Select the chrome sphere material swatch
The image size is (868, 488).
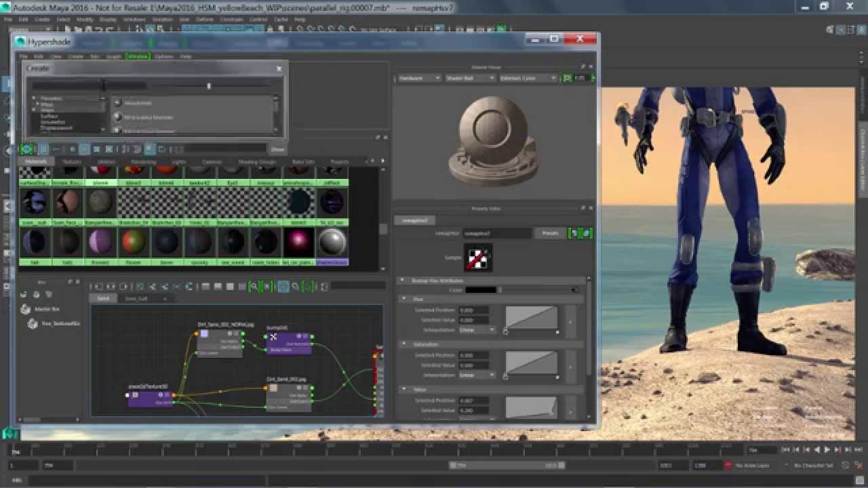pyautogui.click(x=332, y=242)
